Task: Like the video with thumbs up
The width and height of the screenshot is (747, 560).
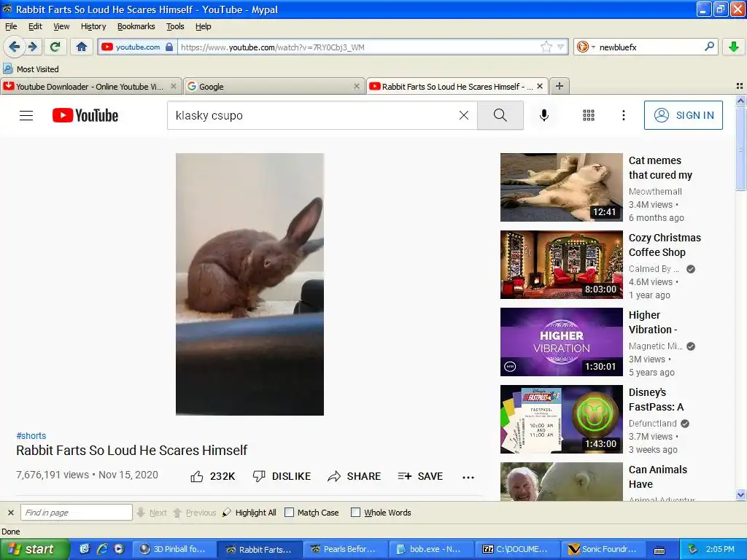Action: point(212,476)
